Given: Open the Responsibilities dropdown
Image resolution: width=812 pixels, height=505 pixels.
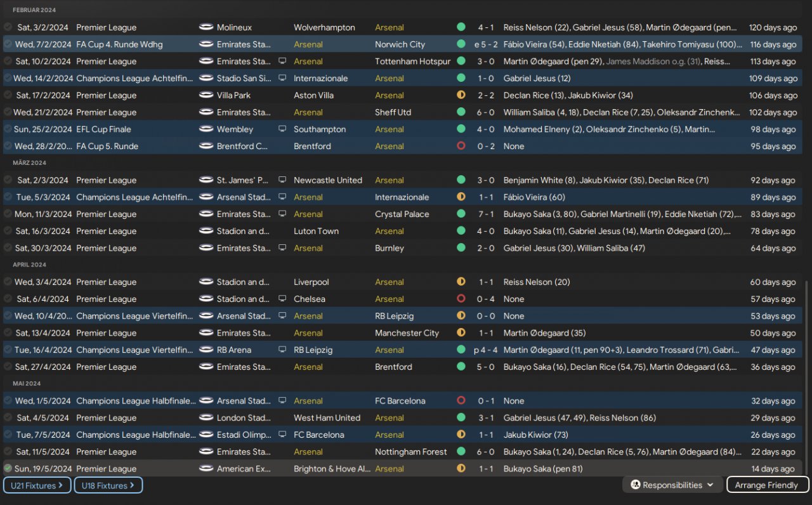Looking at the screenshot, I should pos(672,485).
